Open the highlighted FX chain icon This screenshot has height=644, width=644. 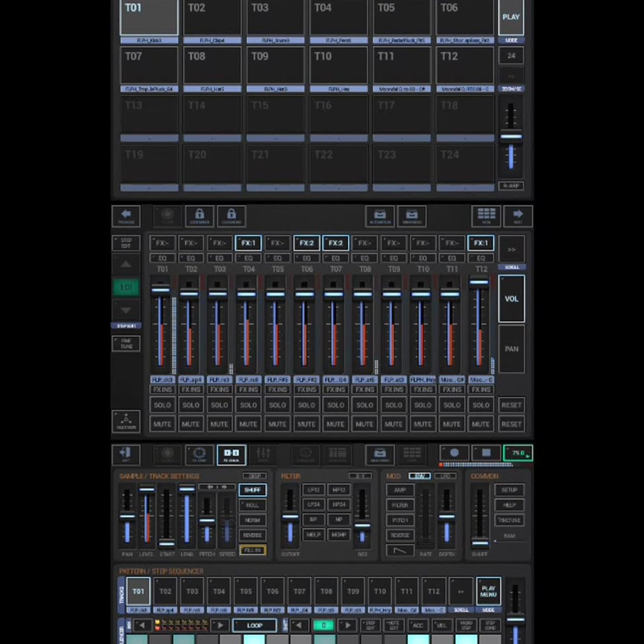coord(231,454)
